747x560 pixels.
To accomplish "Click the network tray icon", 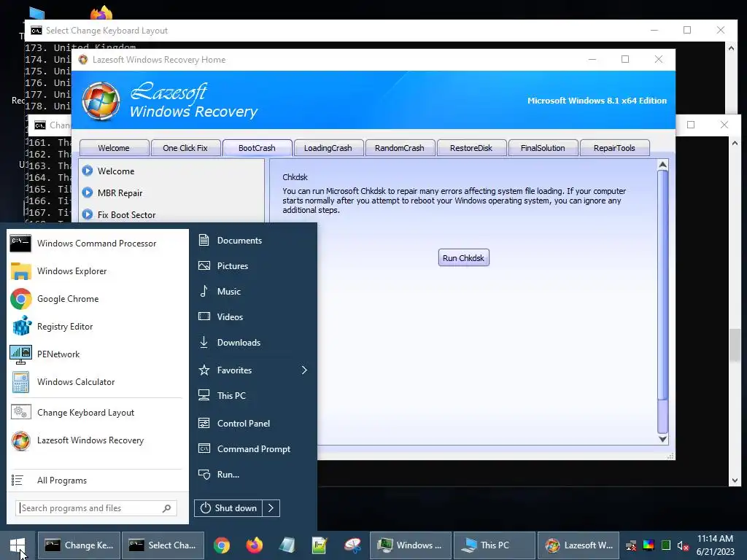I will tap(631, 545).
